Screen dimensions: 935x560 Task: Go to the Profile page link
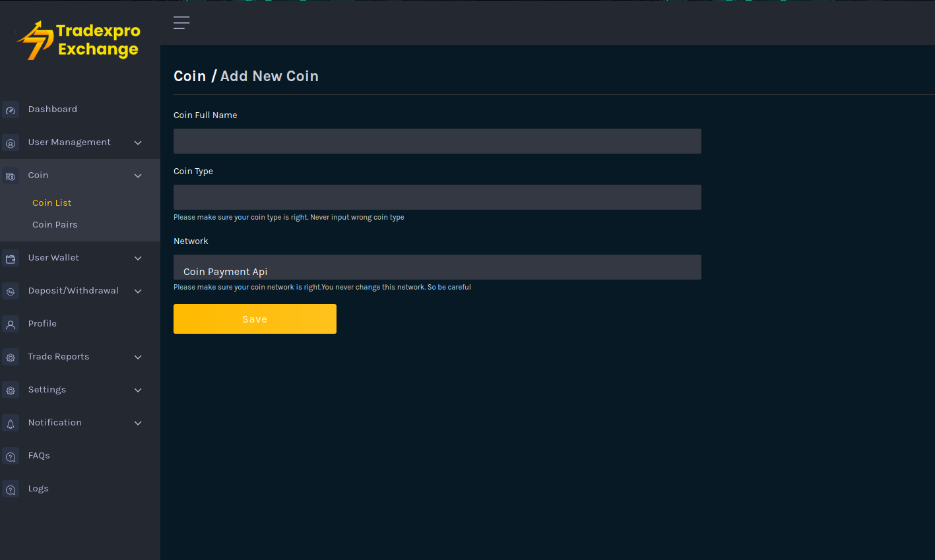point(42,324)
